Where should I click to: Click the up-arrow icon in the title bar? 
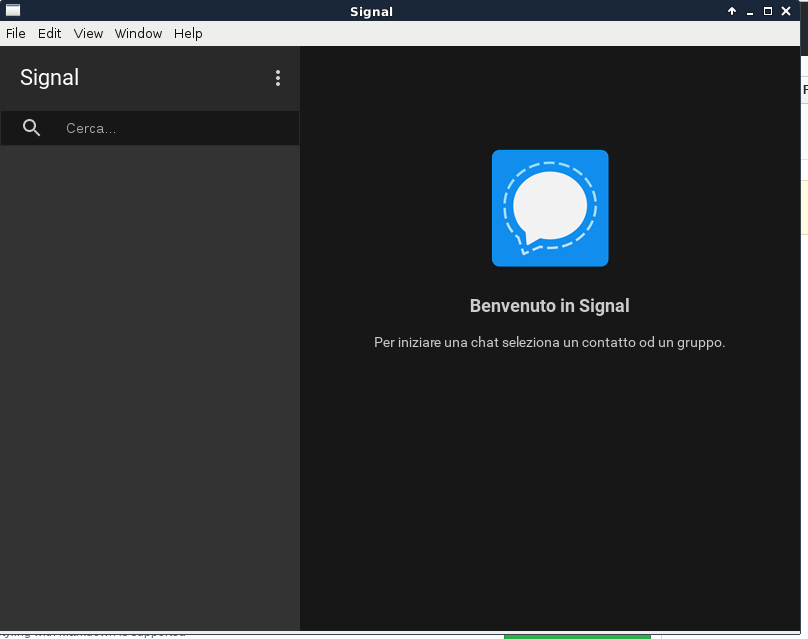tap(731, 11)
